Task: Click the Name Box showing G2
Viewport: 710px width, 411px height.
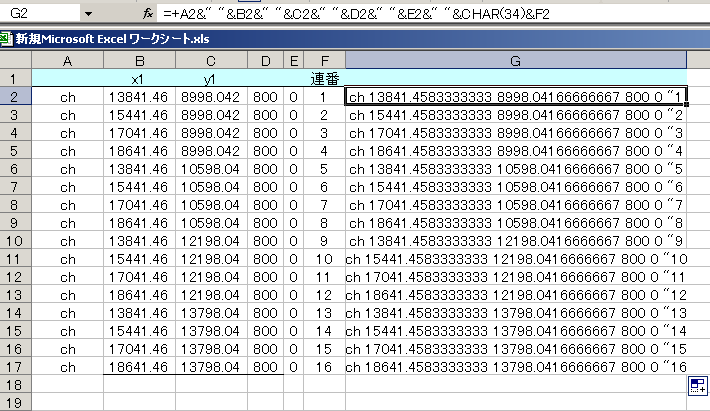Action: pos(40,14)
